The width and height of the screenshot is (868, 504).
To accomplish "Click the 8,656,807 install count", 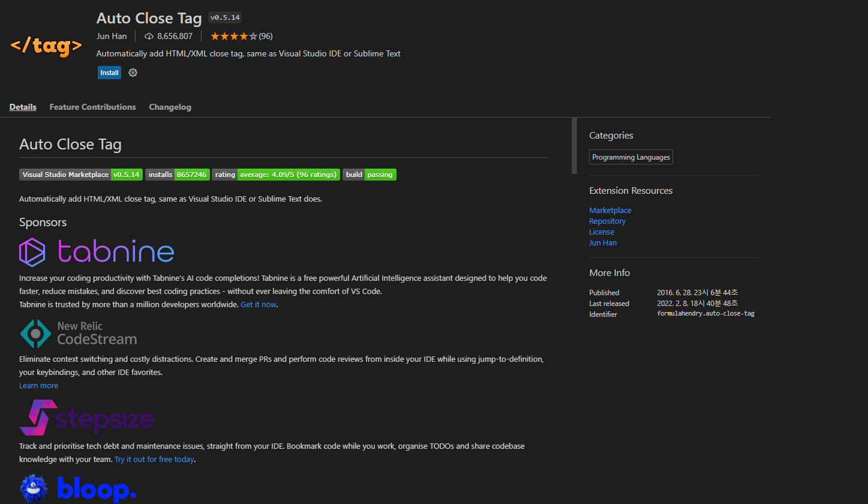I will click(x=175, y=36).
